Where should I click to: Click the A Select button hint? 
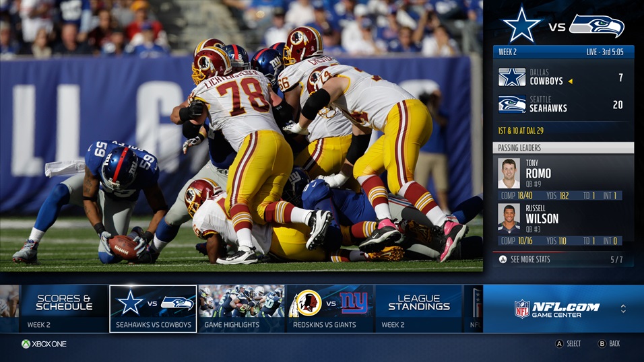coord(568,344)
